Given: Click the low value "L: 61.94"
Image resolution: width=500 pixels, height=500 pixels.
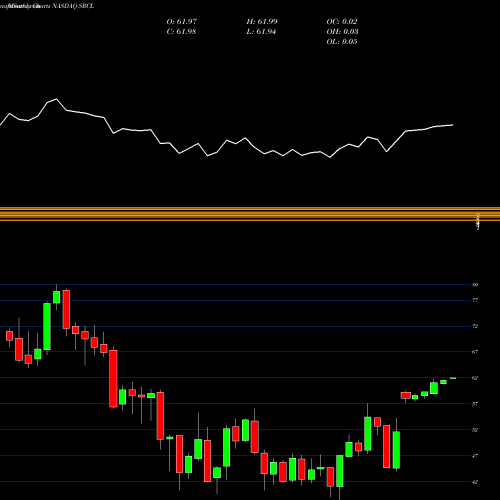Looking at the screenshot, I should click(x=261, y=32).
